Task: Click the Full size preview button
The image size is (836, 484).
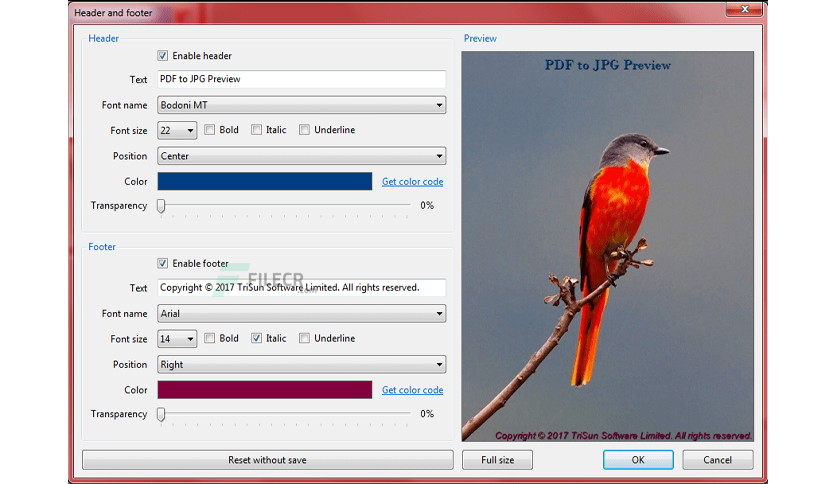Action: [497, 460]
